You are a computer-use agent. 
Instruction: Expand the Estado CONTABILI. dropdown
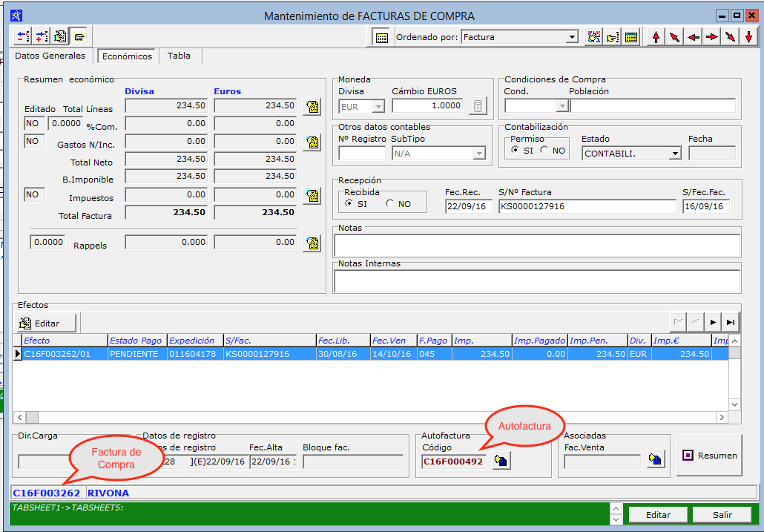point(674,154)
